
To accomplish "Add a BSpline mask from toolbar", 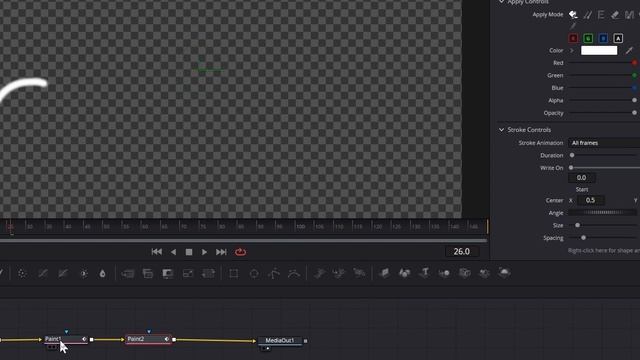I will pos(294,273).
